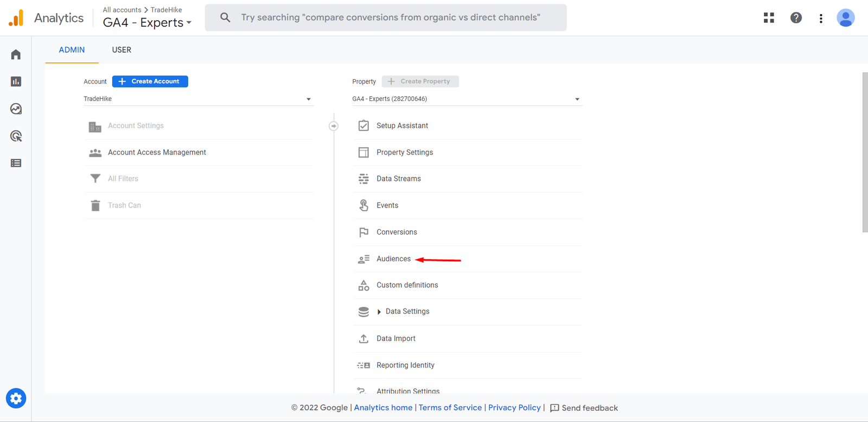Open the TradeHike account dropdown

(x=198, y=99)
